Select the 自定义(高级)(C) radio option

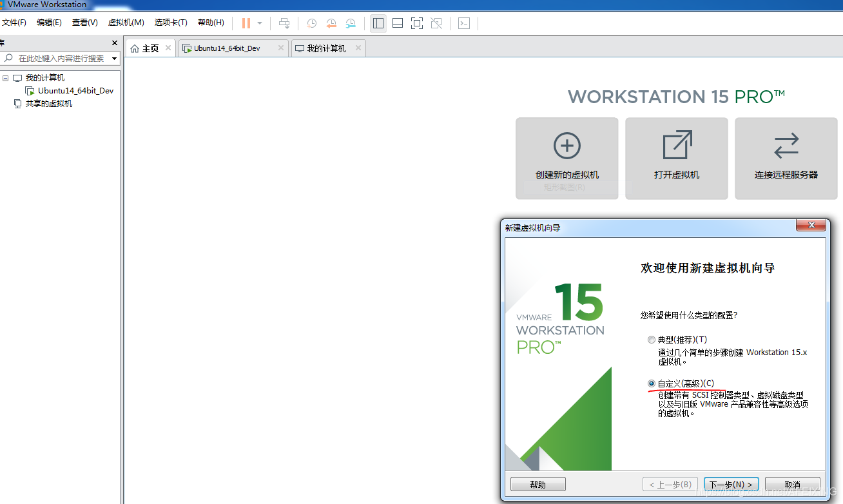(652, 383)
